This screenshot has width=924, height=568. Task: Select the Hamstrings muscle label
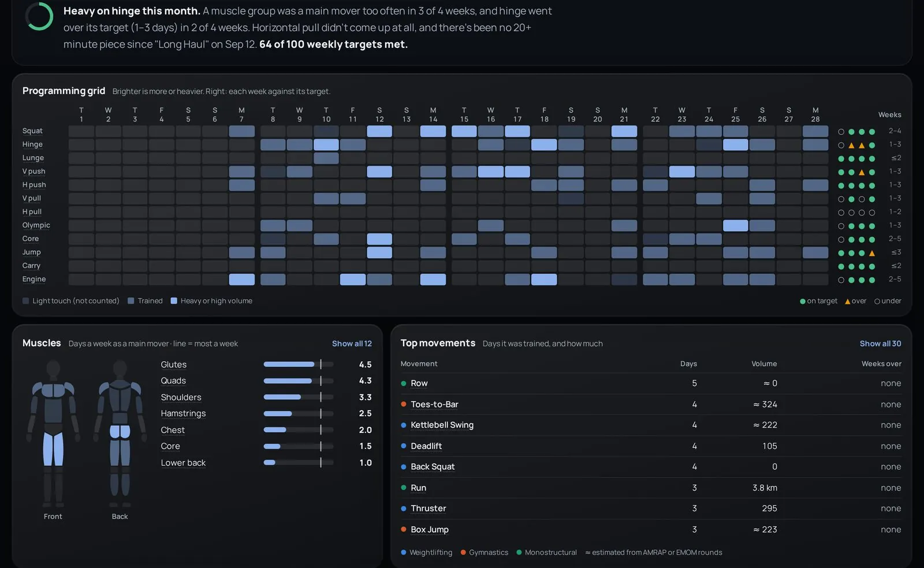tap(183, 414)
